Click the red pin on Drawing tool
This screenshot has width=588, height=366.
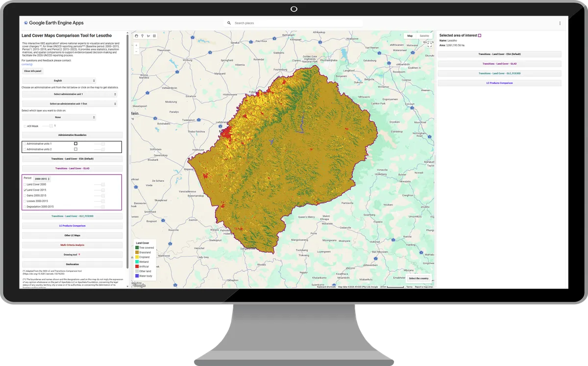coord(79,255)
